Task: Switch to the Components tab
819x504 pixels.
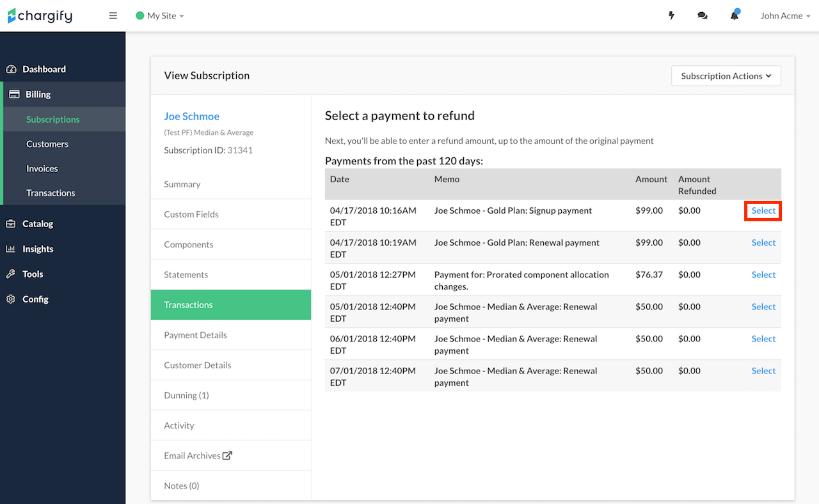Action: (231, 244)
